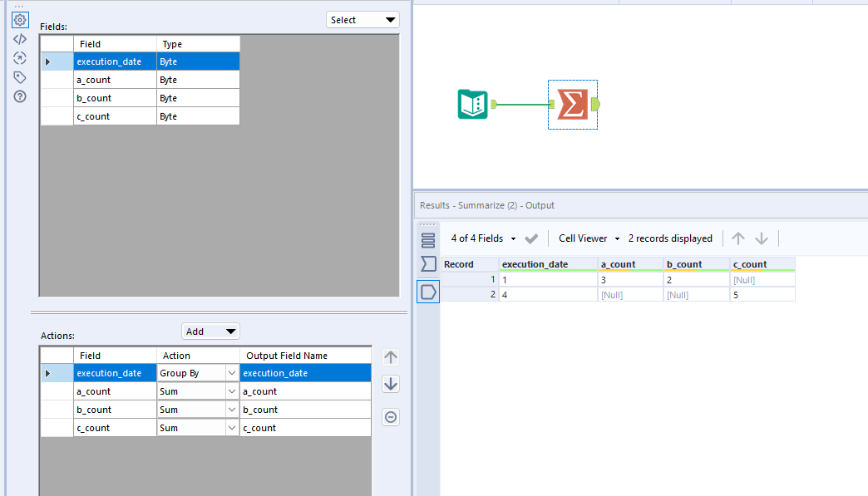
Task: Open Help via the question mark icon
Action: pos(20,96)
